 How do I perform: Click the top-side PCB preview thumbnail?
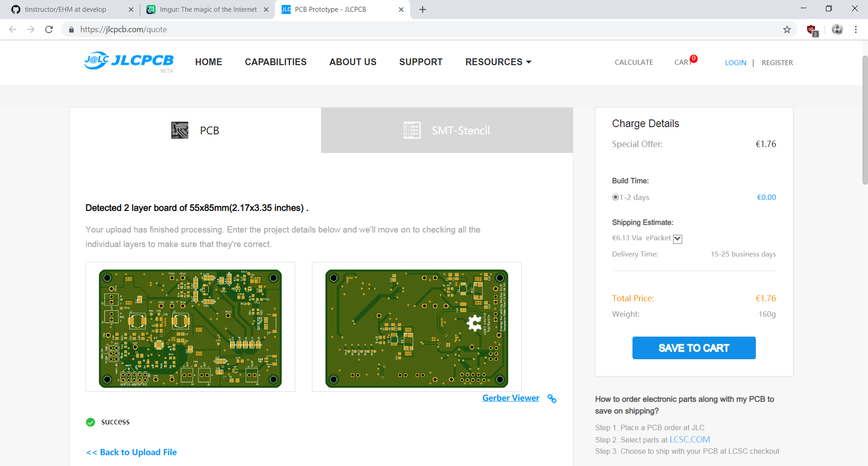pyautogui.click(x=190, y=327)
